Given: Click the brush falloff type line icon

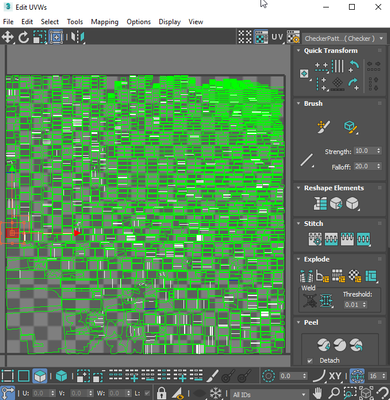Looking at the screenshot, I should [x=307, y=160].
